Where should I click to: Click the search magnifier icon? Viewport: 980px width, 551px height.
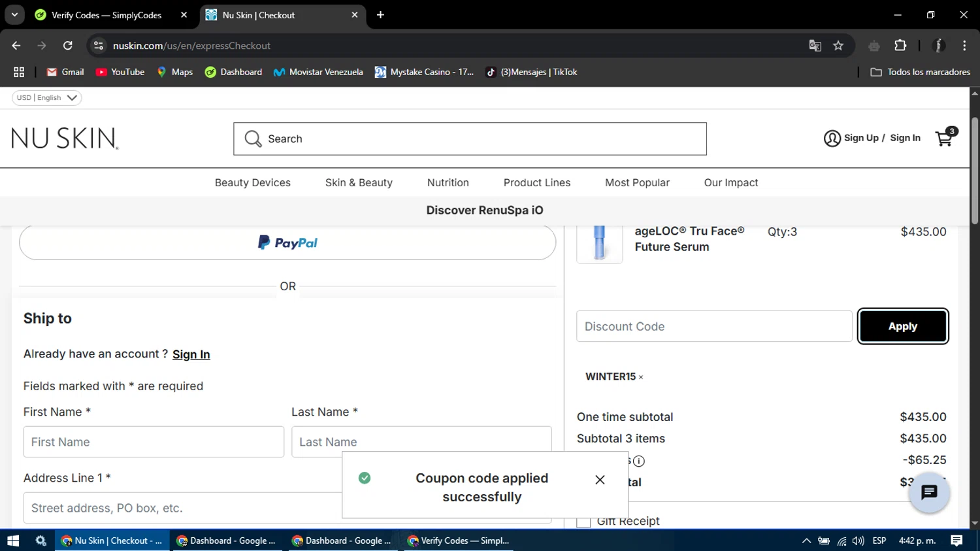[253, 139]
